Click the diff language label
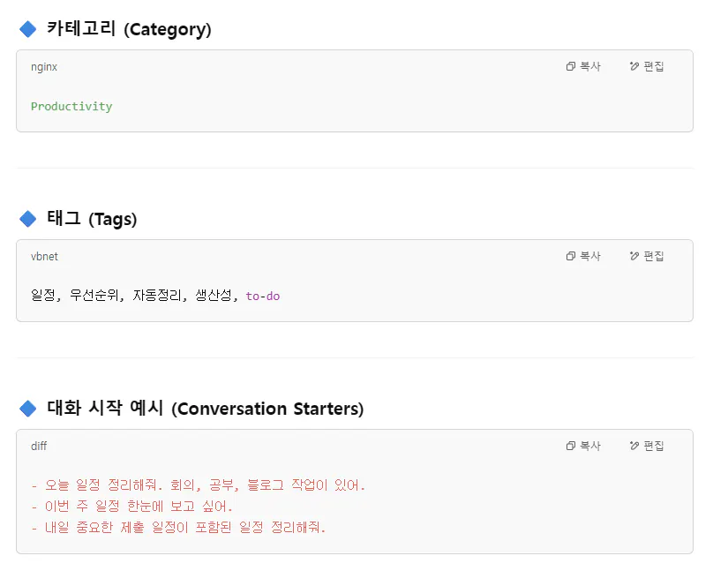This screenshot has height=586, width=728. coord(39,447)
